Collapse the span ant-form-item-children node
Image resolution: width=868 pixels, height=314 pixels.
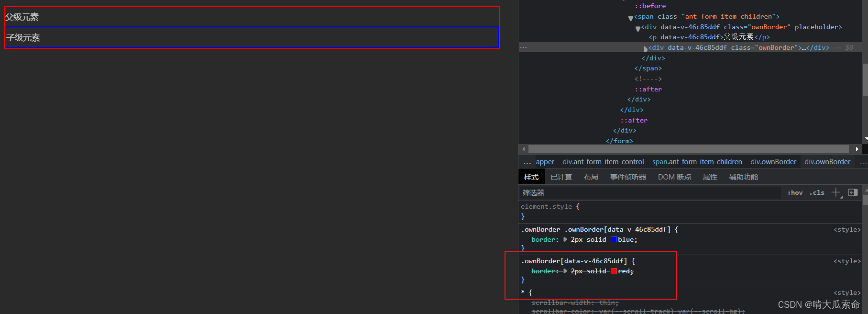tap(631, 18)
